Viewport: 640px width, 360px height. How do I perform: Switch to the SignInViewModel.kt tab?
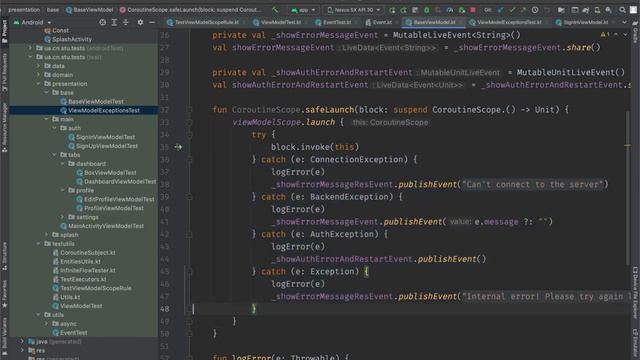(x=585, y=22)
